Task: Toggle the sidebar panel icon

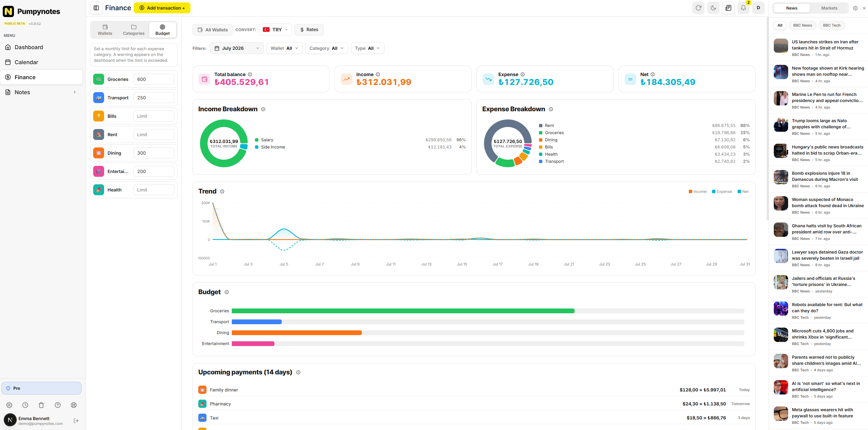Action: (x=96, y=8)
